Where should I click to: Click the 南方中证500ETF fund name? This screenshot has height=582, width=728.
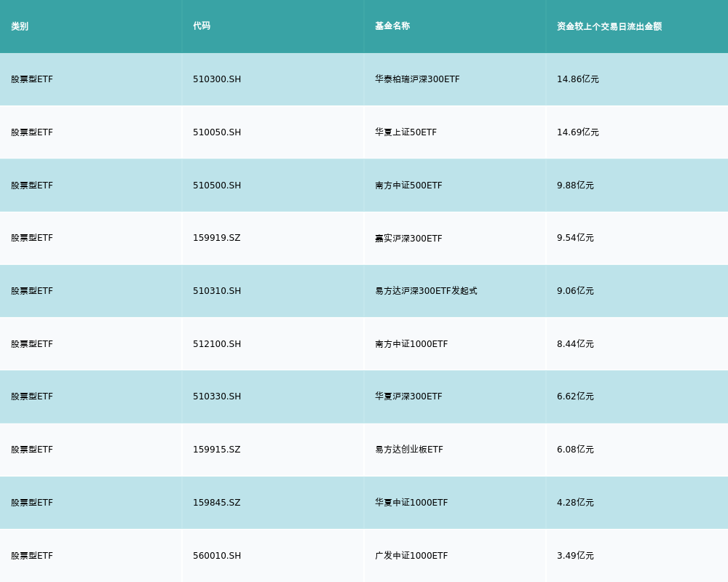(x=408, y=186)
